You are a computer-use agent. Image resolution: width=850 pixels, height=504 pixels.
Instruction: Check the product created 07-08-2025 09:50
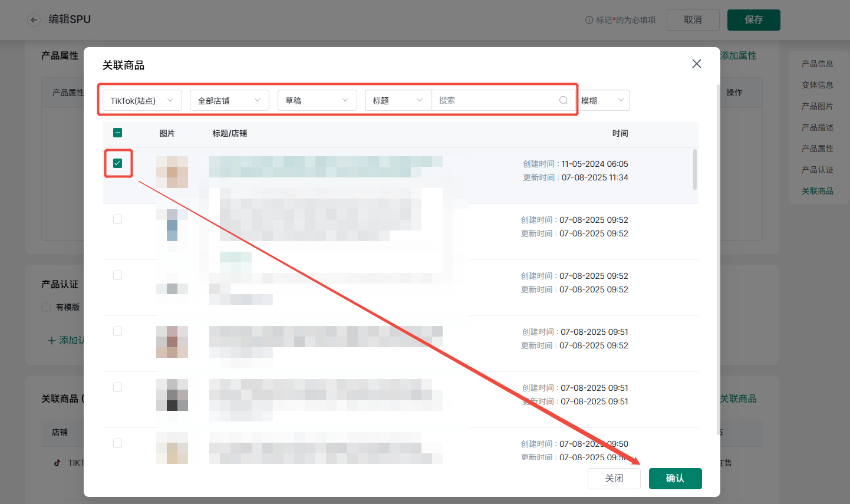pos(117,443)
